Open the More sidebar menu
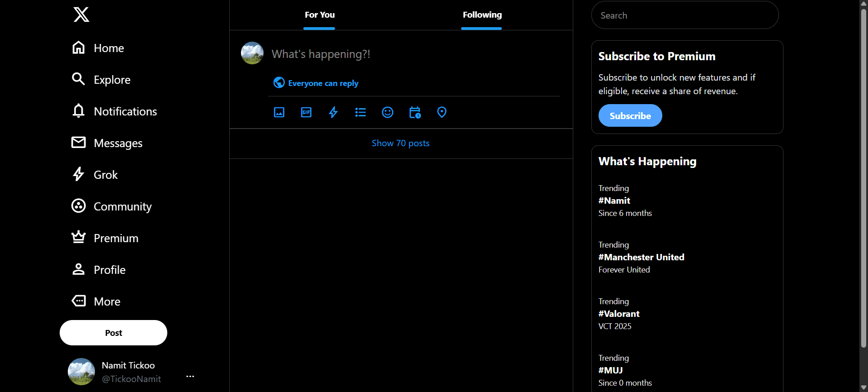Viewport: 868px width, 392px height. [96, 301]
